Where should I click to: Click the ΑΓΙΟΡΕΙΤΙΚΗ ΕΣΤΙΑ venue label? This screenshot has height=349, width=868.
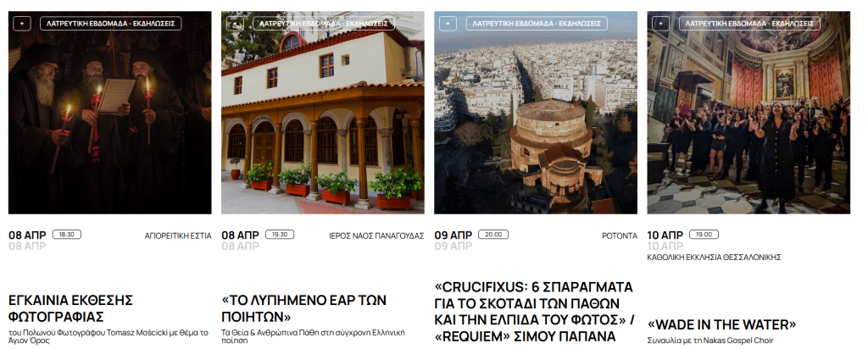tap(178, 235)
